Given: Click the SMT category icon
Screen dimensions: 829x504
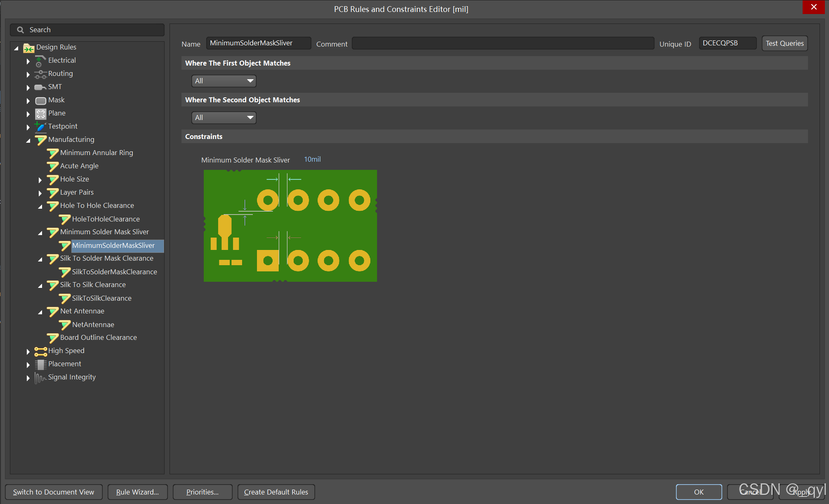Looking at the screenshot, I should click(40, 87).
